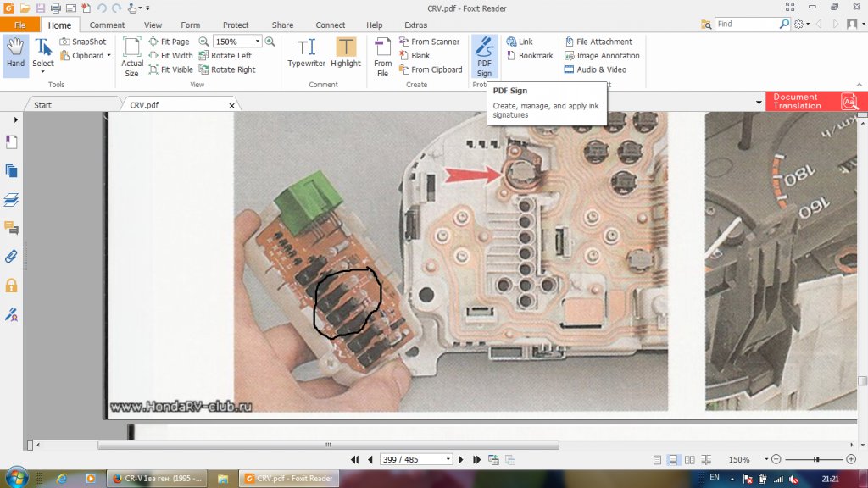Click the zoom out magnifier in ribbon
This screenshot has width=868, height=488.
pyautogui.click(x=203, y=42)
